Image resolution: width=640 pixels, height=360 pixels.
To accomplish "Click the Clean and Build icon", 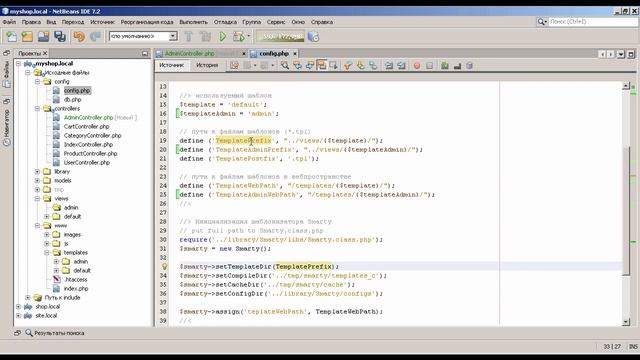I will pyautogui.click(x=205, y=37).
